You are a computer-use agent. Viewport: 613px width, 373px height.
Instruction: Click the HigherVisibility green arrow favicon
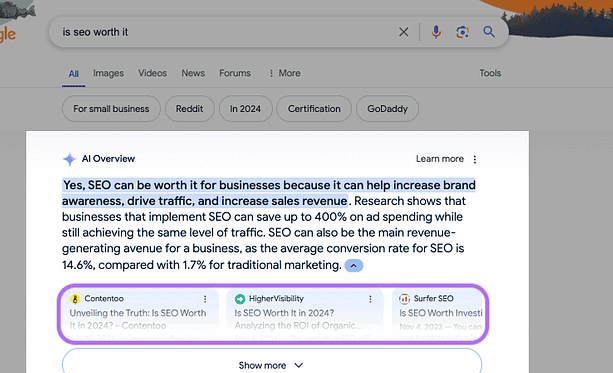(240, 299)
